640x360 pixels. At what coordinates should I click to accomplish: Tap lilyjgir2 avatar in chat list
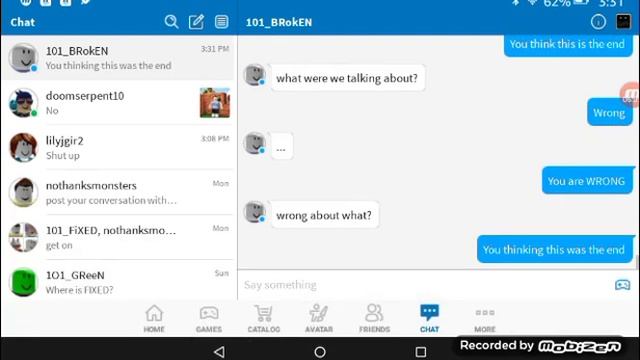click(x=23, y=147)
